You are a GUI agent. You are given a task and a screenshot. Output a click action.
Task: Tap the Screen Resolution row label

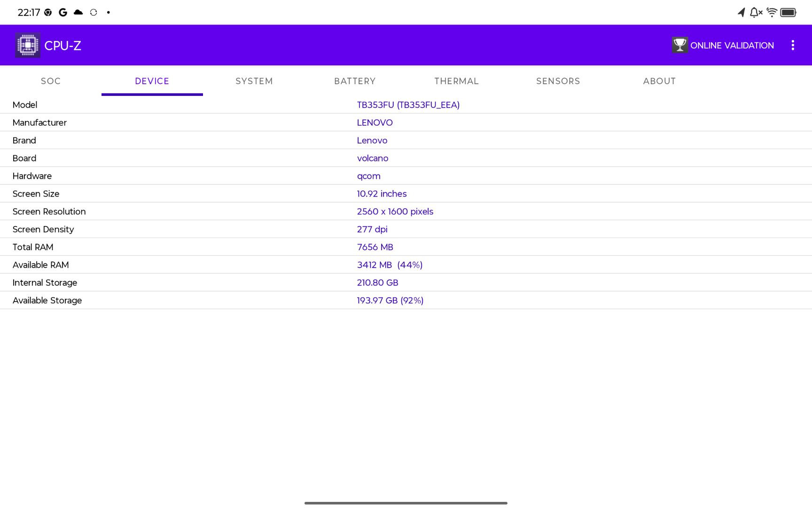[49, 212]
